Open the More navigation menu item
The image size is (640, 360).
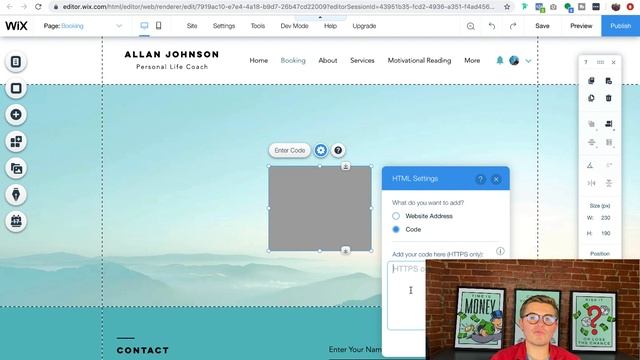472,60
